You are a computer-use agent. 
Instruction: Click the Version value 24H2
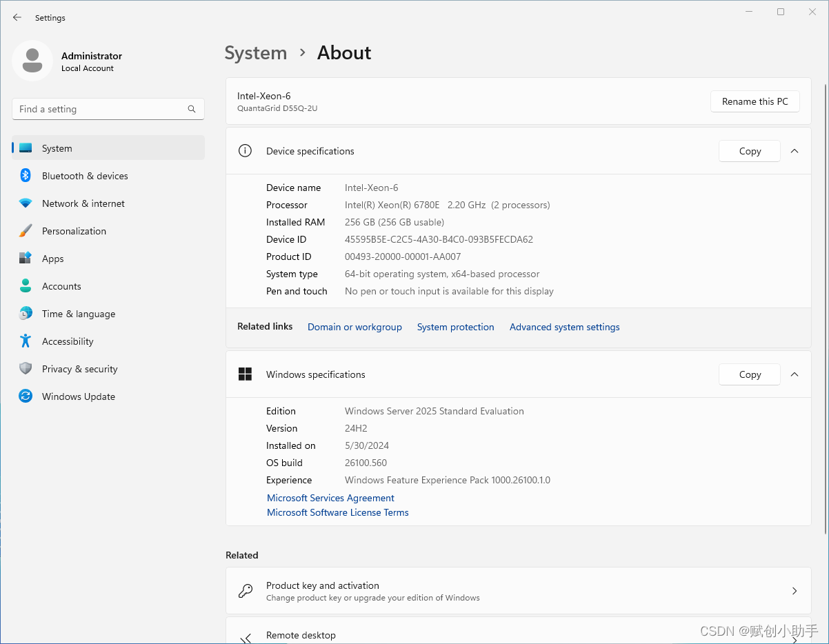point(356,428)
